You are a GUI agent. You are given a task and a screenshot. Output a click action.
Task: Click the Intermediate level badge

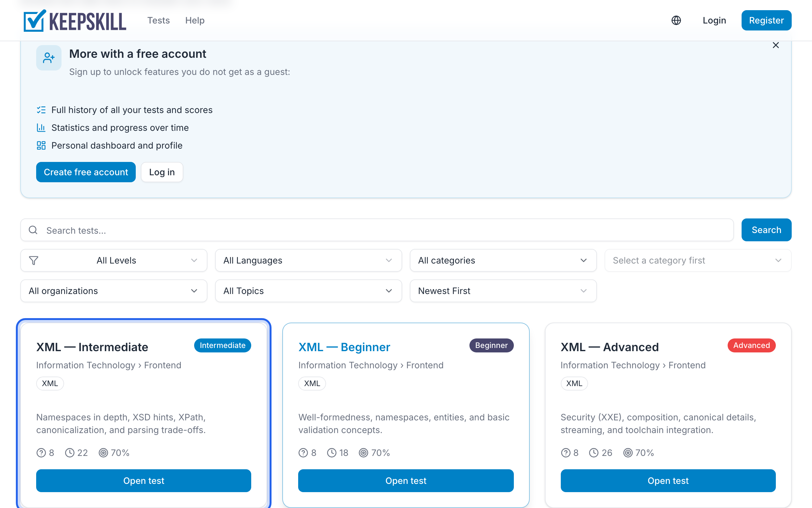[x=222, y=345]
